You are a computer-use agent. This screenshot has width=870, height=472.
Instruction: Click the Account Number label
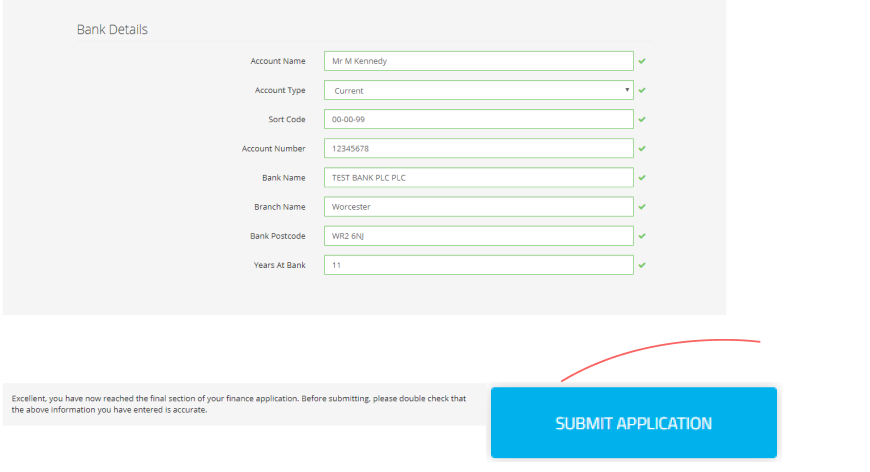click(x=274, y=149)
